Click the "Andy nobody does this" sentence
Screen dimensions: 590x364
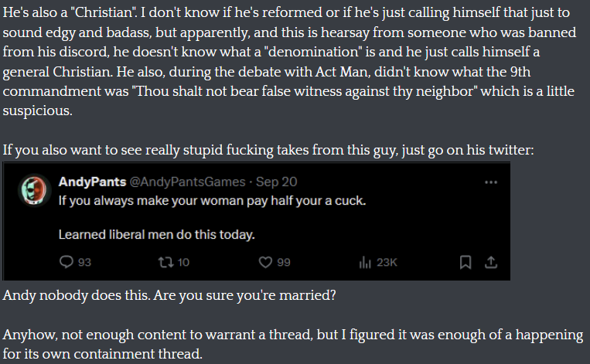(169, 295)
